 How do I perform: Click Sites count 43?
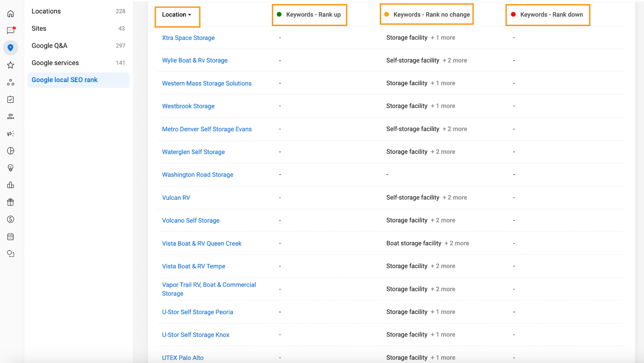tap(122, 29)
